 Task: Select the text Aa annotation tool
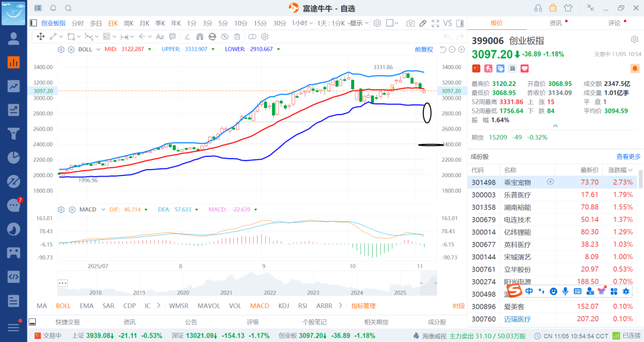(x=160, y=36)
